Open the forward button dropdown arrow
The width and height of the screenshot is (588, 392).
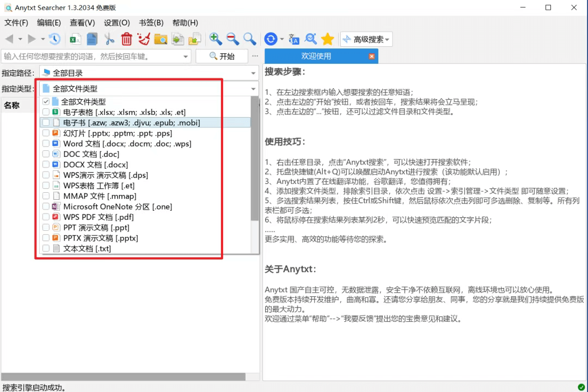tap(43, 39)
